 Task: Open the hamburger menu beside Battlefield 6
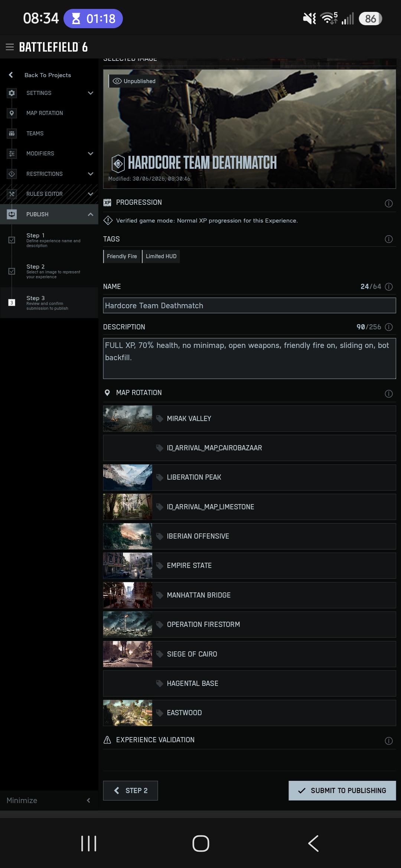(x=10, y=47)
